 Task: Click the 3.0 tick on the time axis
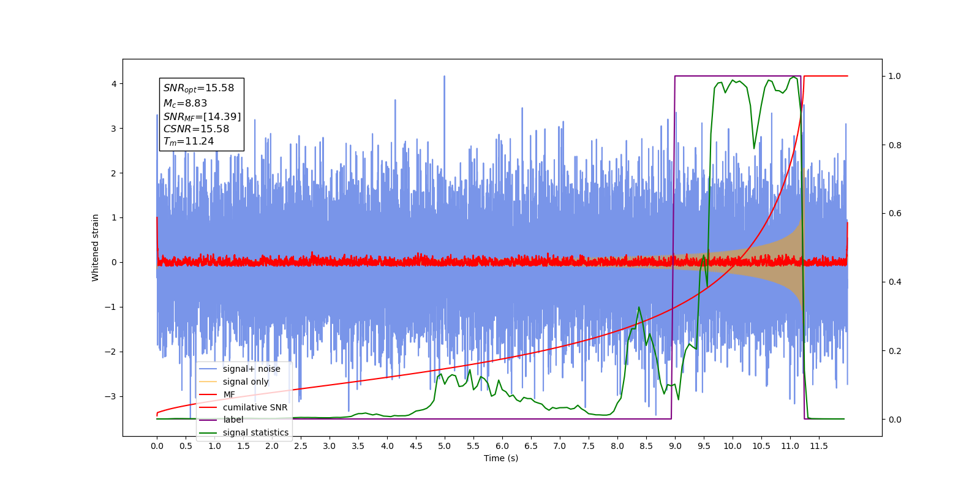click(x=330, y=446)
